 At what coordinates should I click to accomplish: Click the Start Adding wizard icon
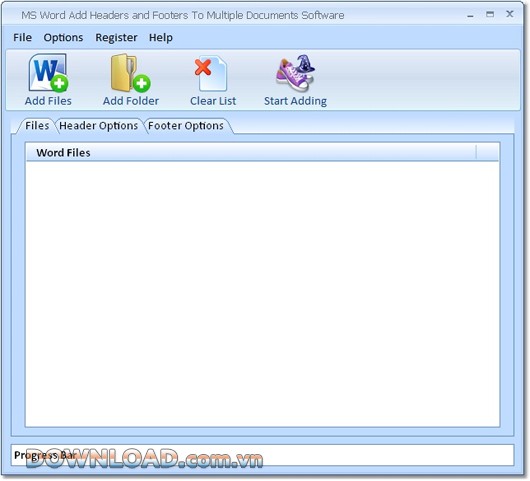pos(295,73)
